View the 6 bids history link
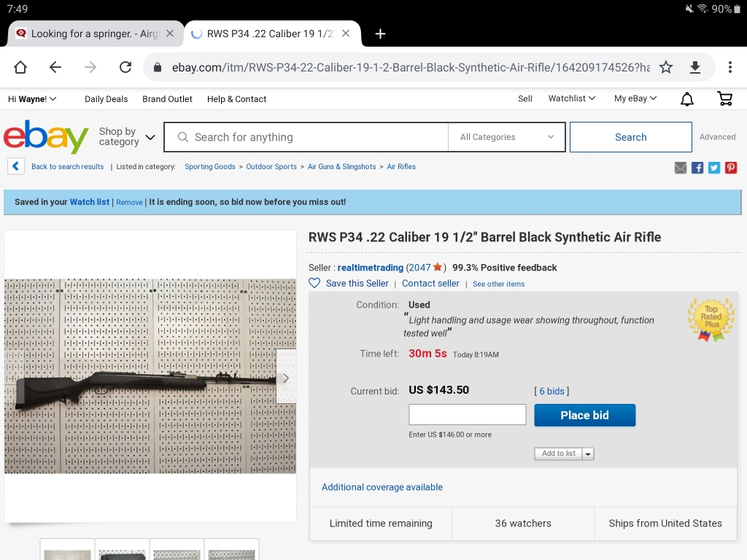This screenshot has width=747, height=560. pos(551,391)
